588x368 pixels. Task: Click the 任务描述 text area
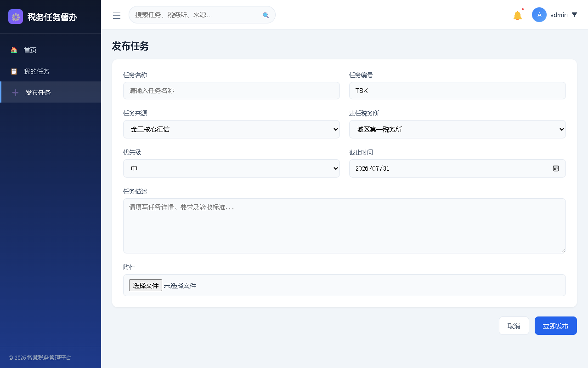[345, 226]
